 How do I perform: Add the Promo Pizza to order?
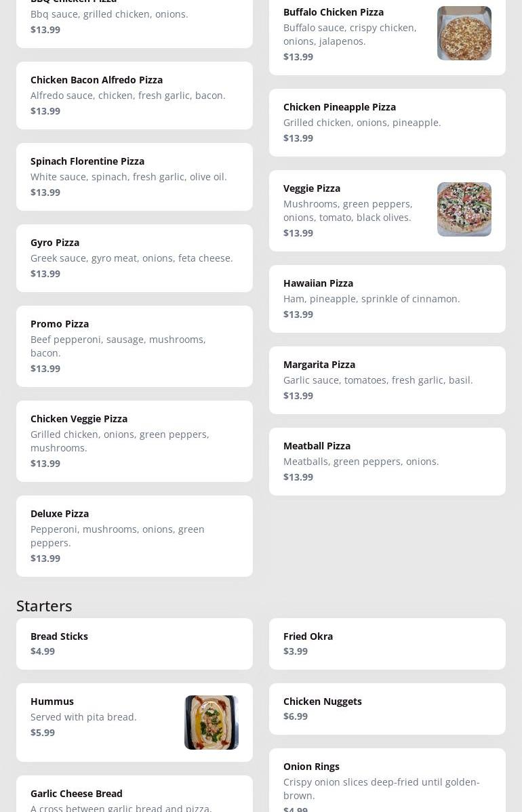pyautogui.click(x=134, y=346)
